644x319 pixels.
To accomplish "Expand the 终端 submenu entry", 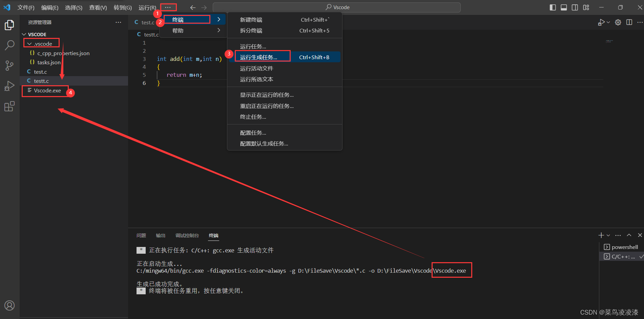I will coord(193,20).
